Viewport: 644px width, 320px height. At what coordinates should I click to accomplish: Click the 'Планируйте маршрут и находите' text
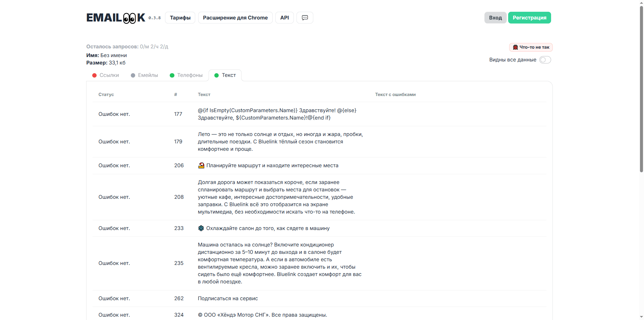[272, 166]
